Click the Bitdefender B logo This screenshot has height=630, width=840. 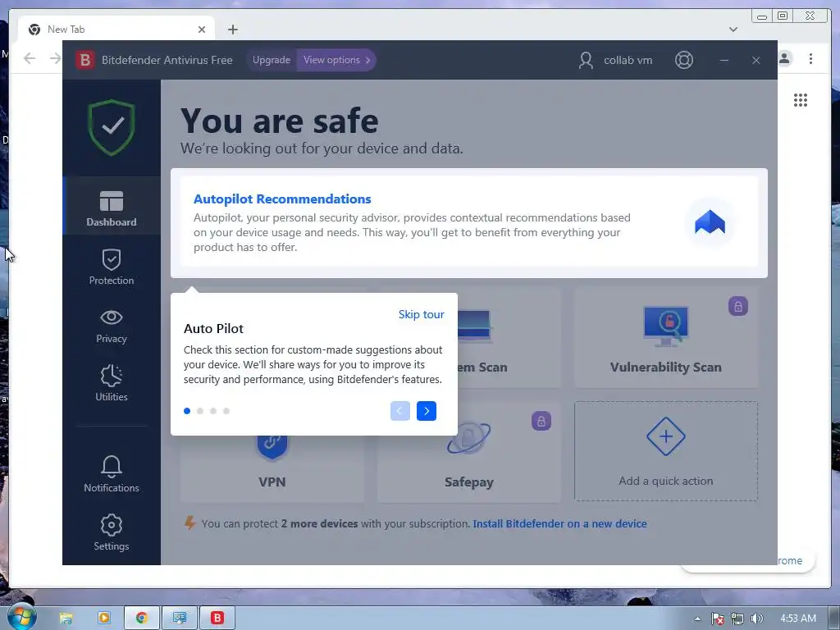pos(84,60)
